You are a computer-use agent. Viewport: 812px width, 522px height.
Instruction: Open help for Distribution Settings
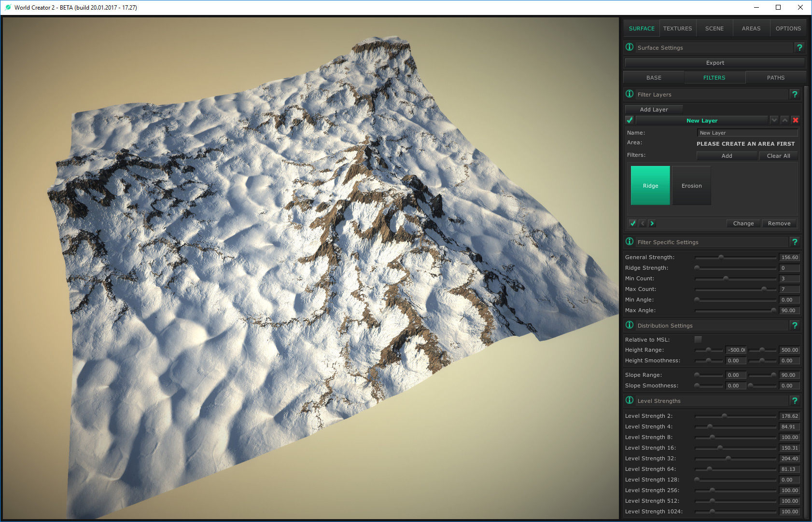tap(795, 325)
